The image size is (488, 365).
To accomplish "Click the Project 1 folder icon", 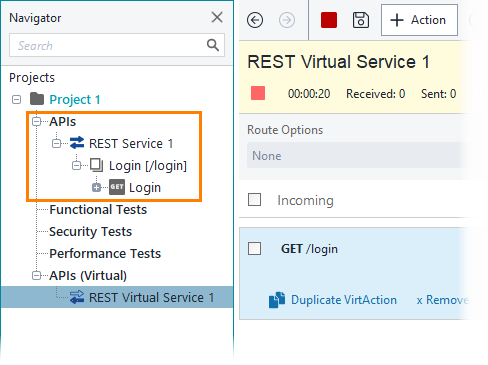I will [37, 99].
